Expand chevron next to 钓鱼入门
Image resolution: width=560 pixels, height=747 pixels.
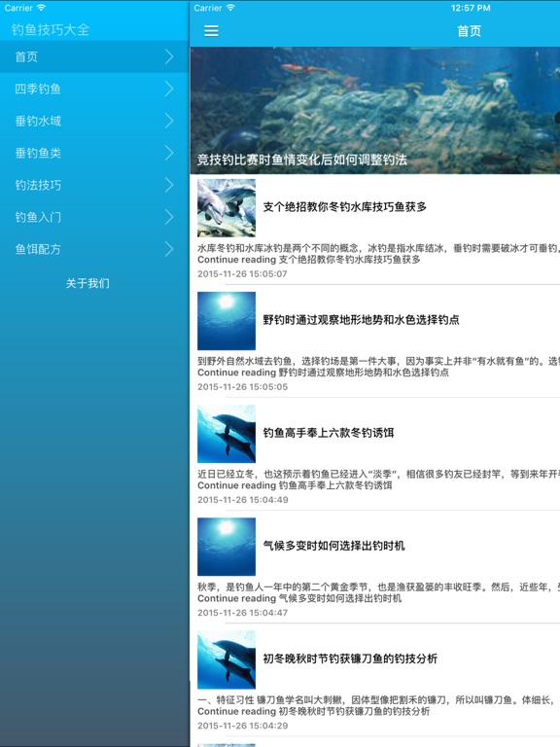(x=169, y=217)
